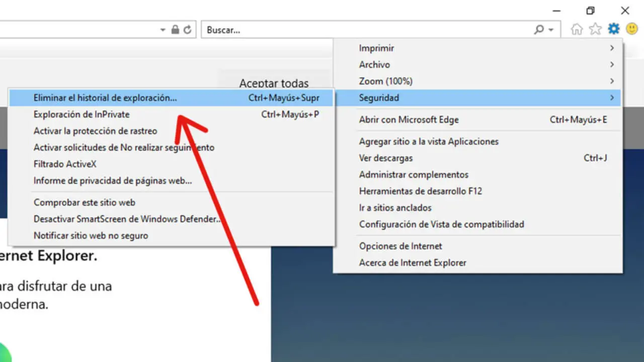Click the Aceptar todas button
This screenshot has height=362, width=644.
pos(274,80)
